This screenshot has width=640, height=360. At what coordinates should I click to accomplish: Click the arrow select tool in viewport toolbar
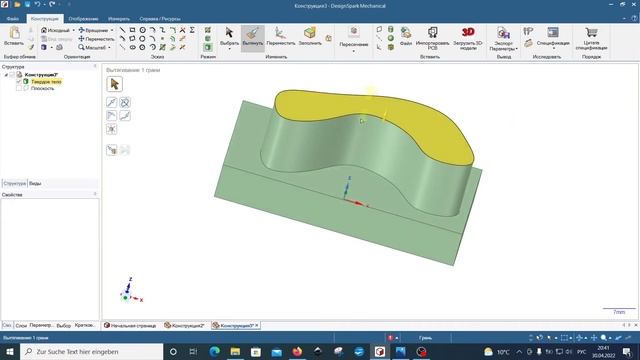(114, 84)
